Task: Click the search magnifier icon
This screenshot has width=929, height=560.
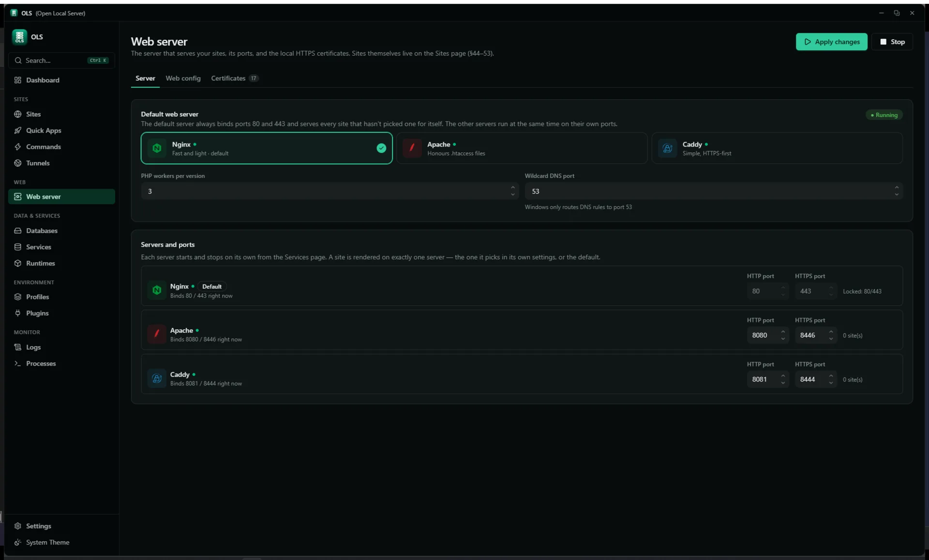Action: [18, 60]
